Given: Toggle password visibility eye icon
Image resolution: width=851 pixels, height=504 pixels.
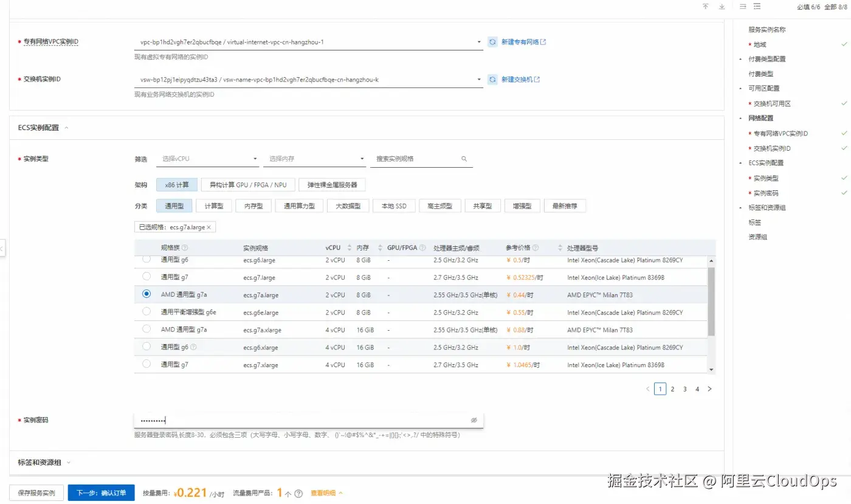Looking at the screenshot, I should pos(474,420).
